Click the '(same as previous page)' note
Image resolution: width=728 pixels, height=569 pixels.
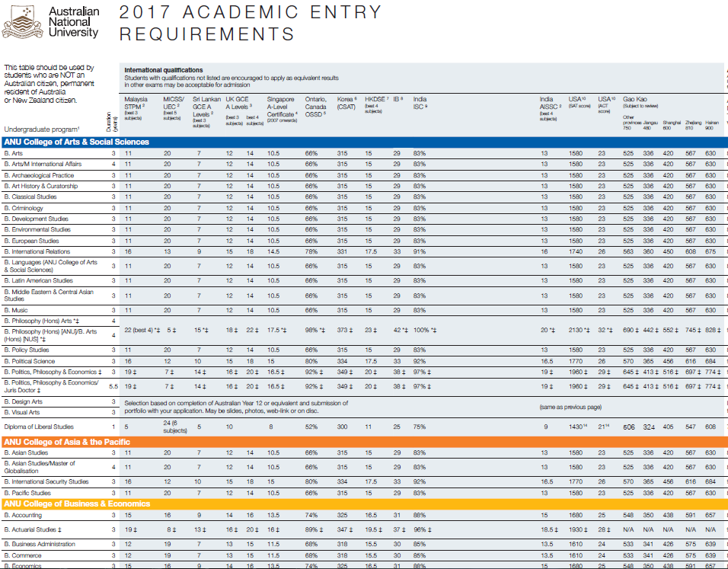[570, 407]
